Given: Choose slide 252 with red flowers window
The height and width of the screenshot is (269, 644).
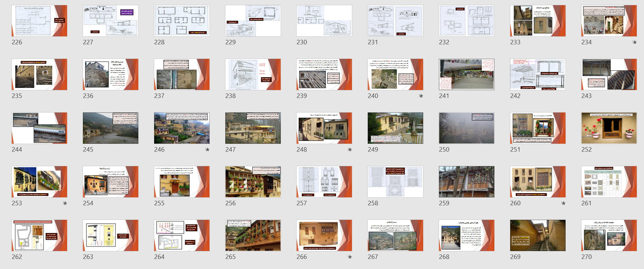Looking at the screenshot, I should pos(609,128).
